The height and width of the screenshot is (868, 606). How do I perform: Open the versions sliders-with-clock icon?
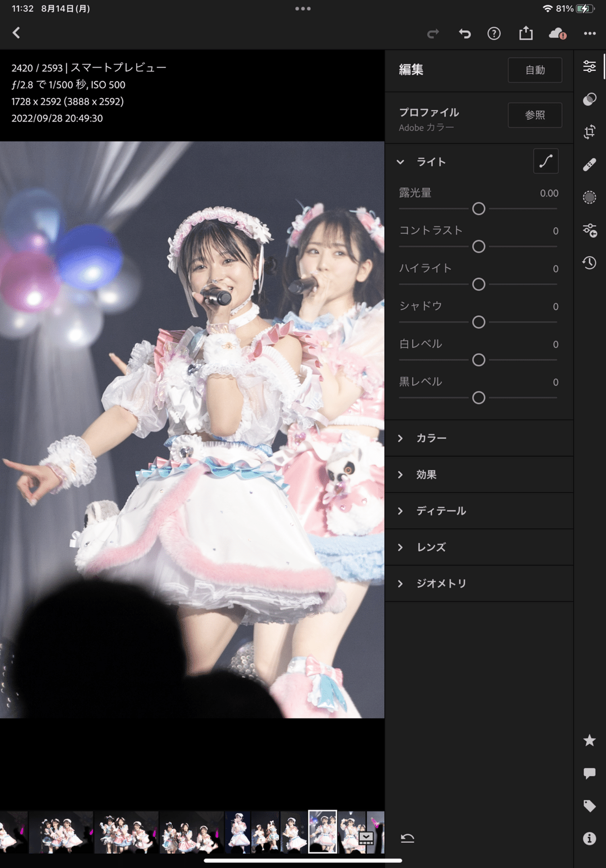(589, 230)
